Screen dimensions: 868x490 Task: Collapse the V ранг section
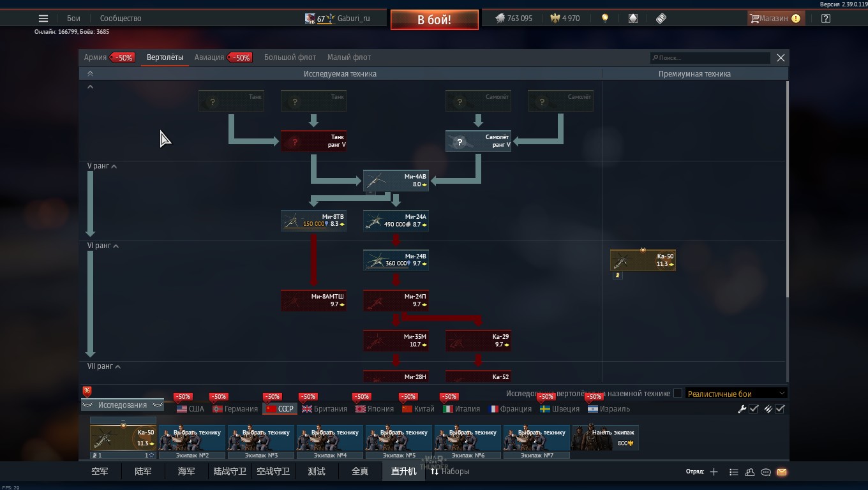(102, 166)
